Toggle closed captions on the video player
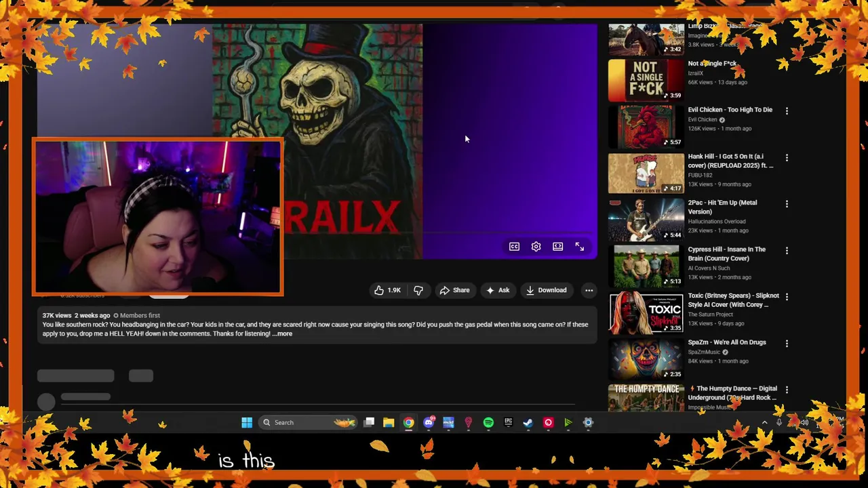The width and height of the screenshot is (868, 488). tap(514, 247)
